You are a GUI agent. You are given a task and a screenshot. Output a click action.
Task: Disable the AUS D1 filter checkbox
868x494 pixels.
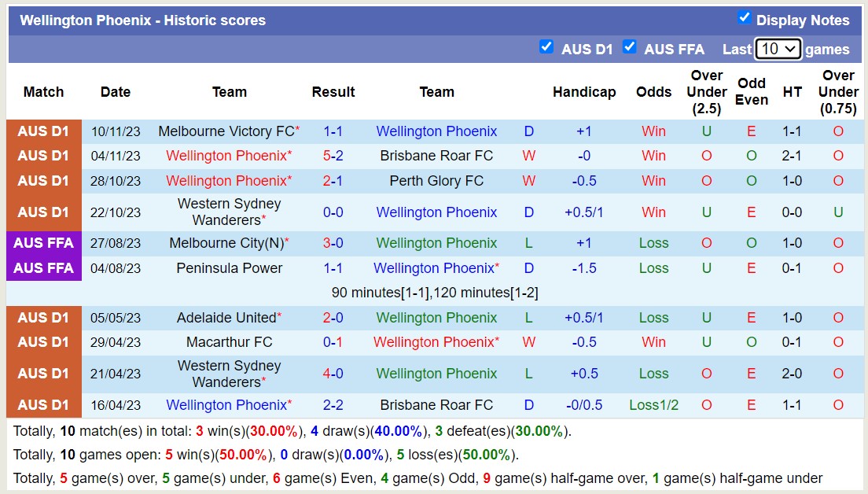coord(546,47)
